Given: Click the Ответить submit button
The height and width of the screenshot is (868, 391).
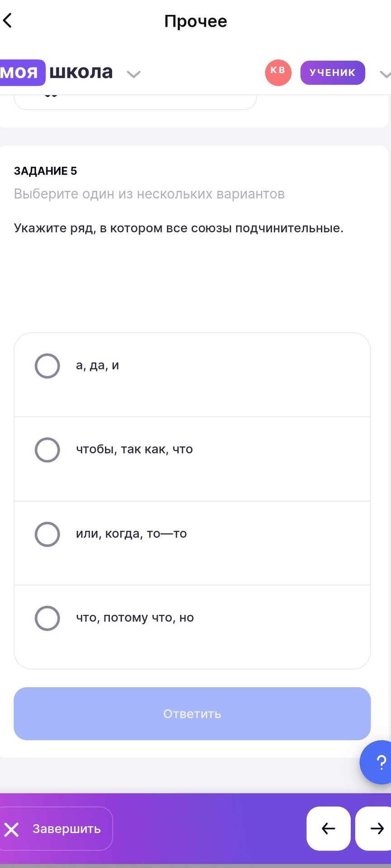Looking at the screenshot, I should tap(192, 713).
